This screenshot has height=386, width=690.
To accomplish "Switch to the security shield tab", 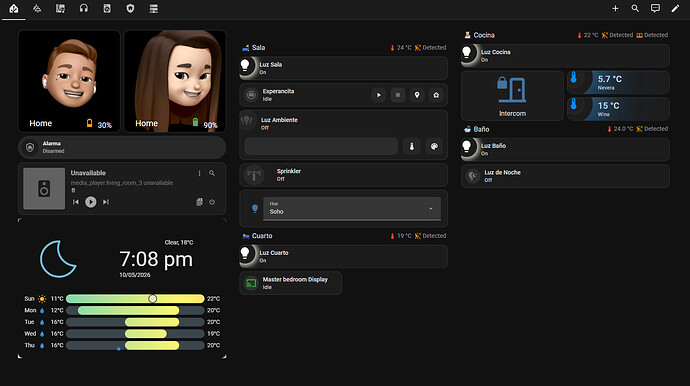I will [130, 8].
